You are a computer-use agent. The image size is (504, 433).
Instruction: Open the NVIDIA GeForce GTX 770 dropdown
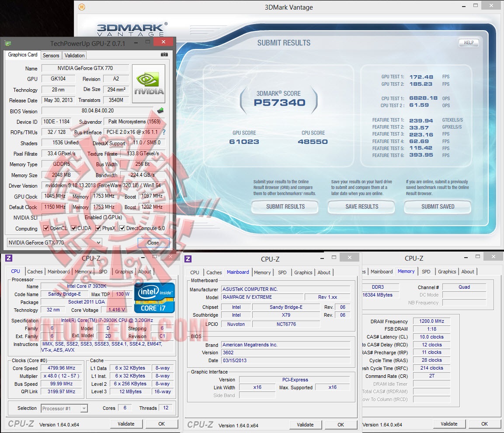tap(54, 243)
